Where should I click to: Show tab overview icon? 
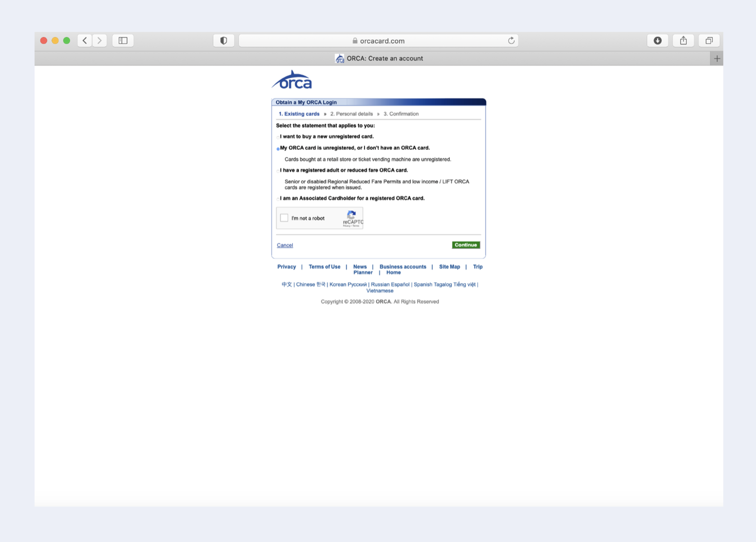pos(709,40)
